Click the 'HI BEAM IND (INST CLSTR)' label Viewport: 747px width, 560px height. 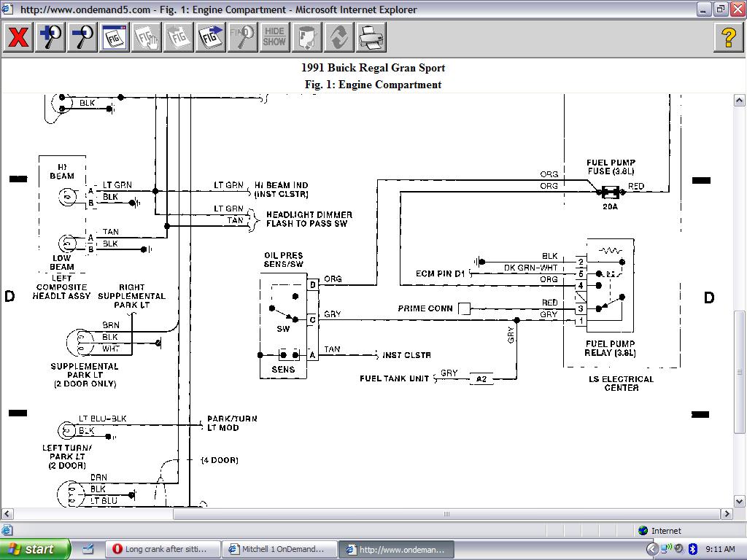coord(281,190)
